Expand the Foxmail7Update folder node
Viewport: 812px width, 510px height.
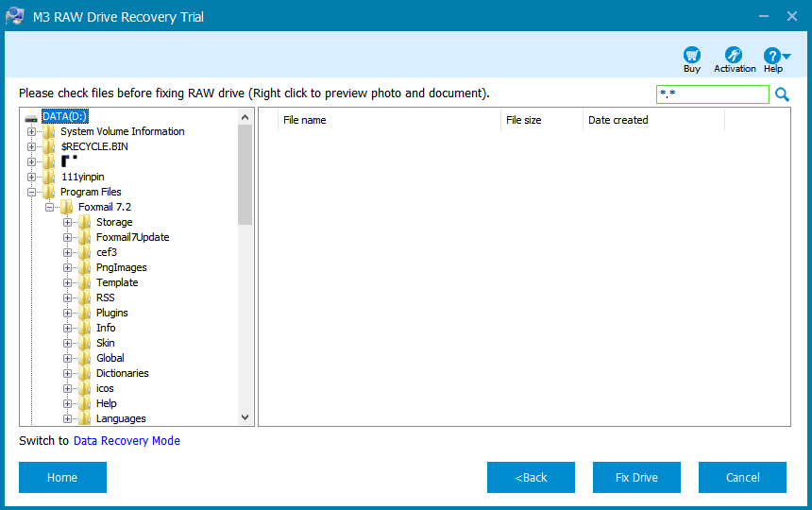[67, 237]
